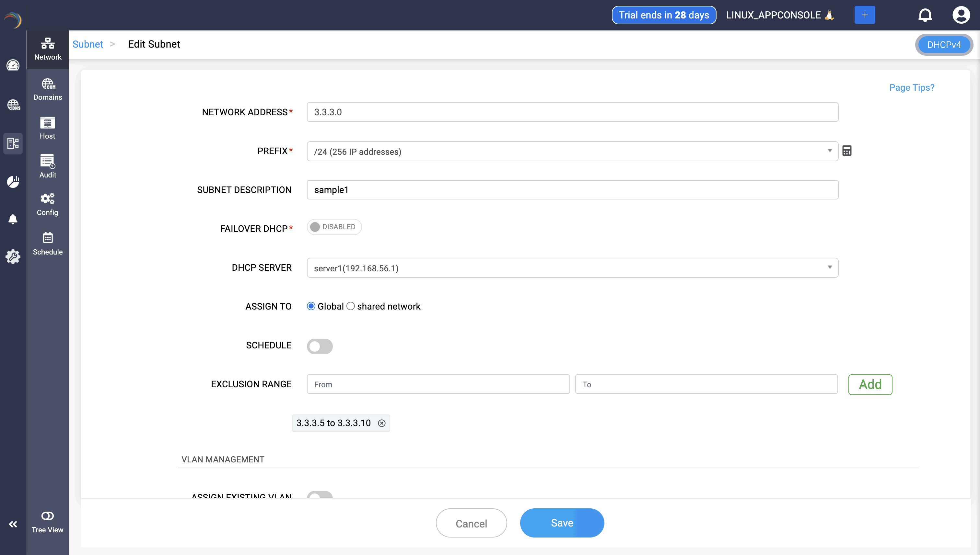980x555 pixels.
Task: Click the subnet calculator icon next to Prefix
Action: pyautogui.click(x=846, y=151)
